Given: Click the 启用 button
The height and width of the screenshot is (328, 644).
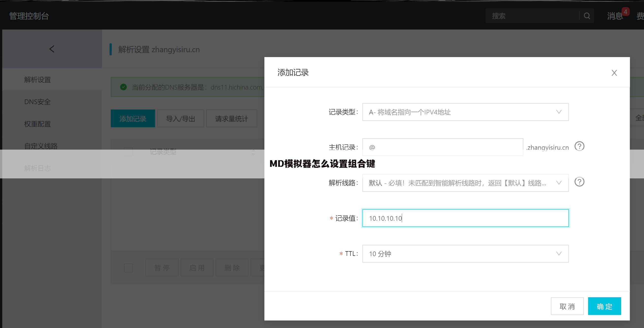Looking at the screenshot, I should pyautogui.click(x=197, y=267).
